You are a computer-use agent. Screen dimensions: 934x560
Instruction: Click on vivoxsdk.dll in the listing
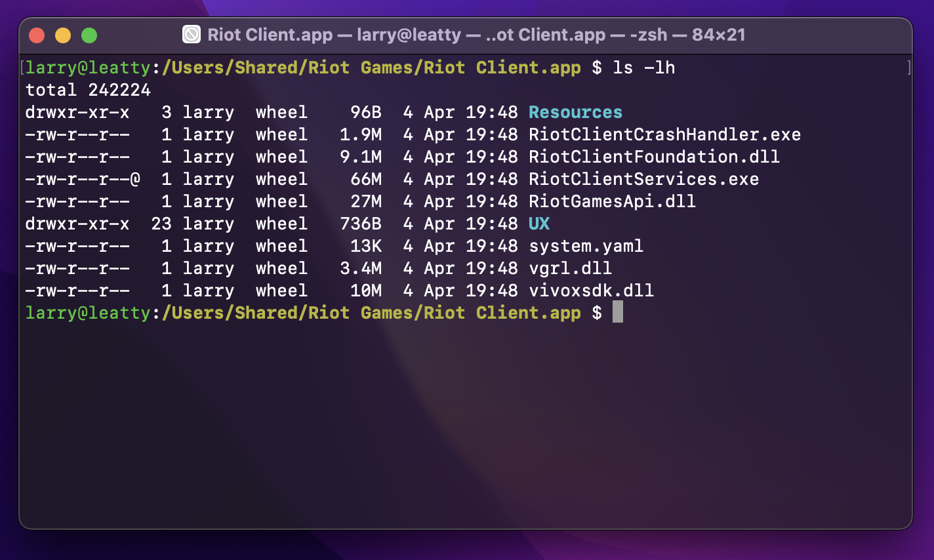pos(591,290)
